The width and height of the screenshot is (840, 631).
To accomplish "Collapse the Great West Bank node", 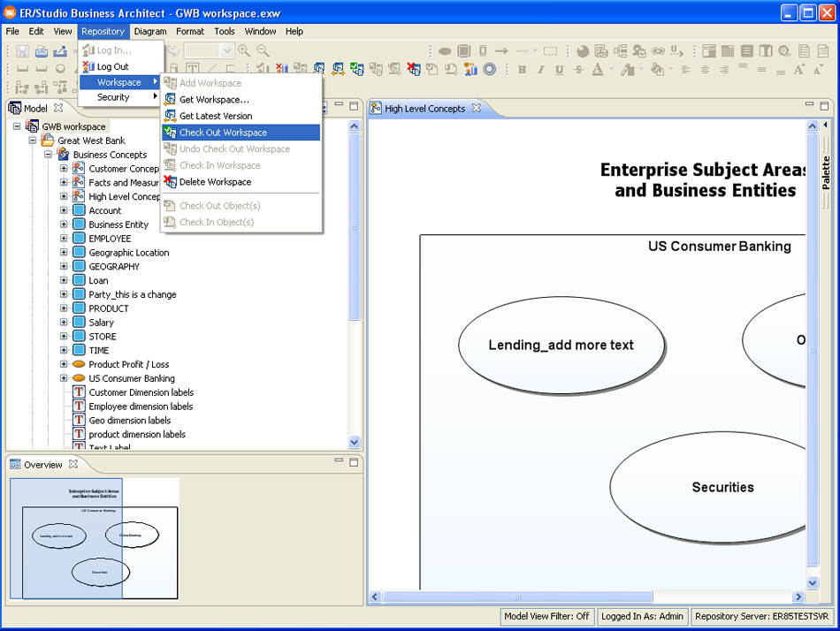I will click(33, 141).
